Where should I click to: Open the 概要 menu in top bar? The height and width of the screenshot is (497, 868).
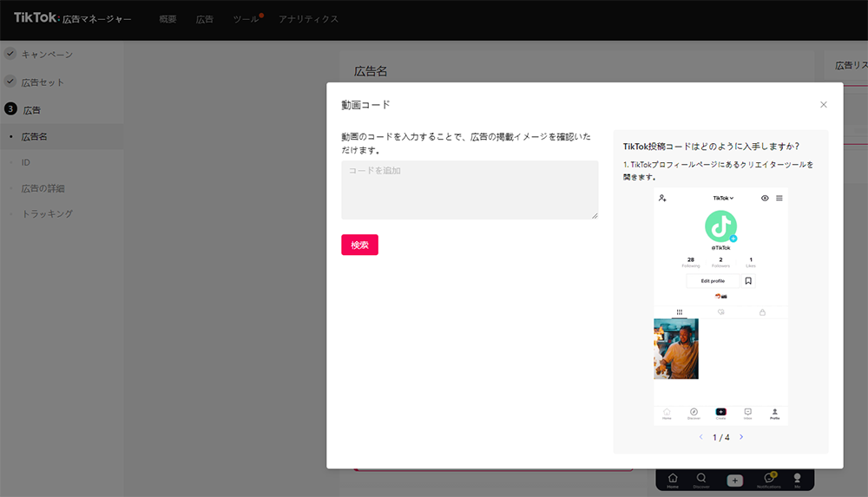click(168, 19)
